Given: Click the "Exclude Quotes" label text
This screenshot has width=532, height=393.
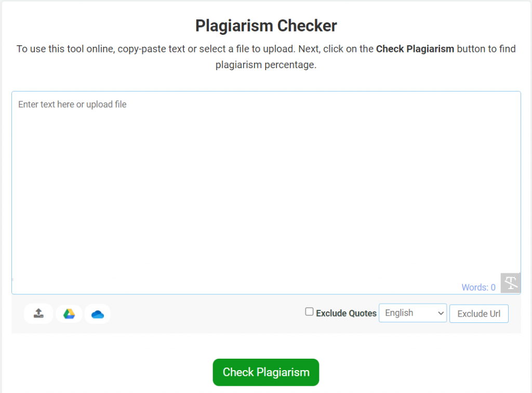Looking at the screenshot, I should click(x=346, y=313).
